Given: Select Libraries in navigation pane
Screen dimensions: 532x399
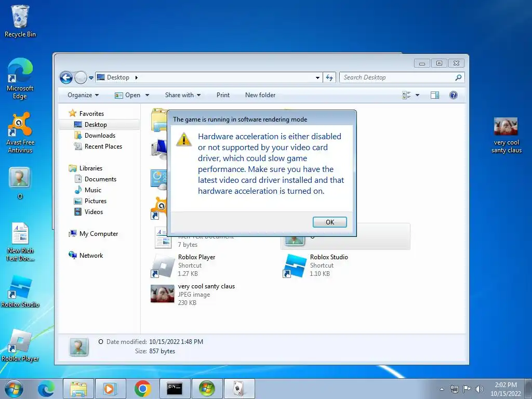Looking at the screenshot, I should (86, 168).
